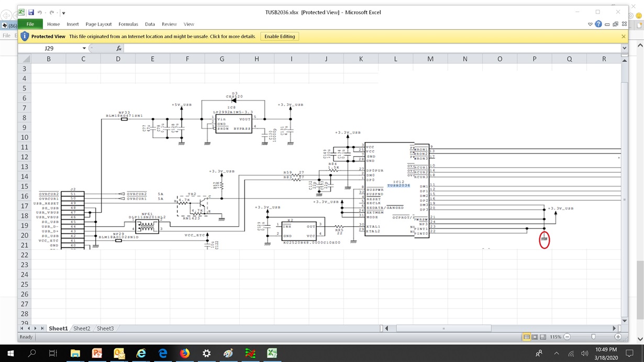Switch to the Home ribbon tab
The height and width of the screenshot is (362, 644).
point(53,24)
